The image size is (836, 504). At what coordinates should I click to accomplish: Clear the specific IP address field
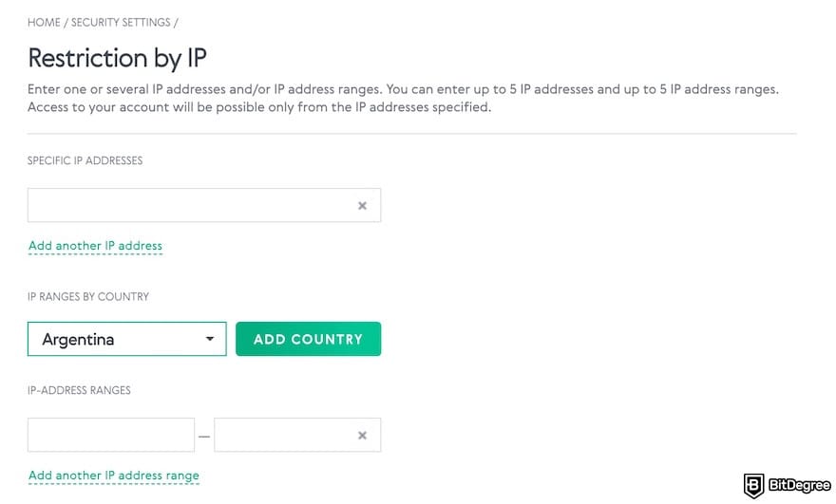(362, 206)
